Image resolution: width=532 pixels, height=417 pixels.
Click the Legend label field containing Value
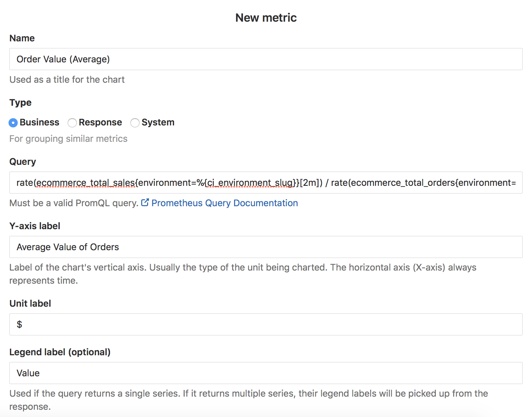[265, 373]
